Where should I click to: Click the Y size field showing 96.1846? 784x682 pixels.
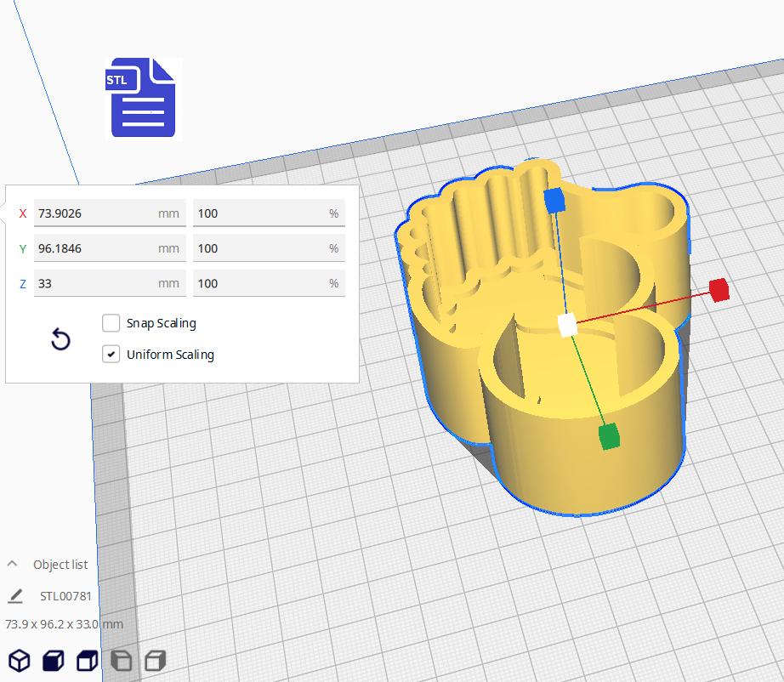[110, 248]
